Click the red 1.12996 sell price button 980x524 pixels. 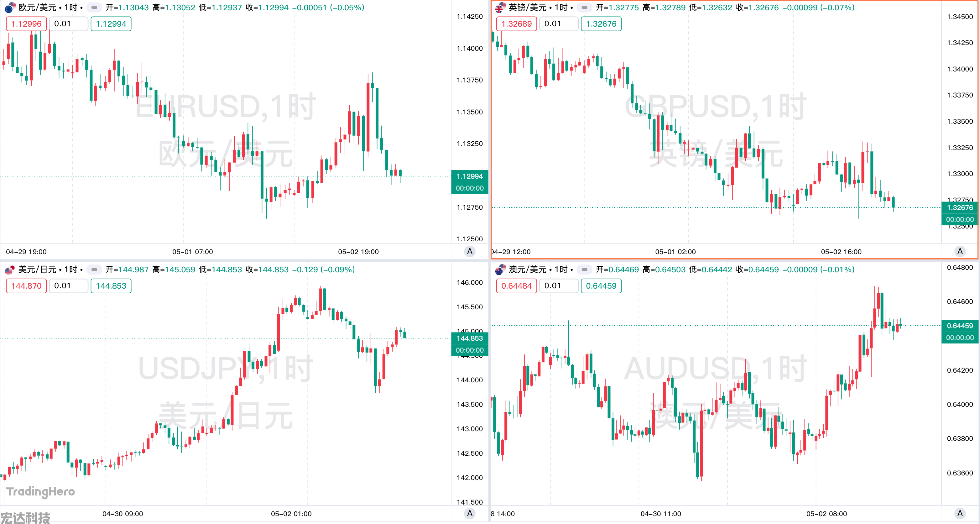click(x=26, y=24)
